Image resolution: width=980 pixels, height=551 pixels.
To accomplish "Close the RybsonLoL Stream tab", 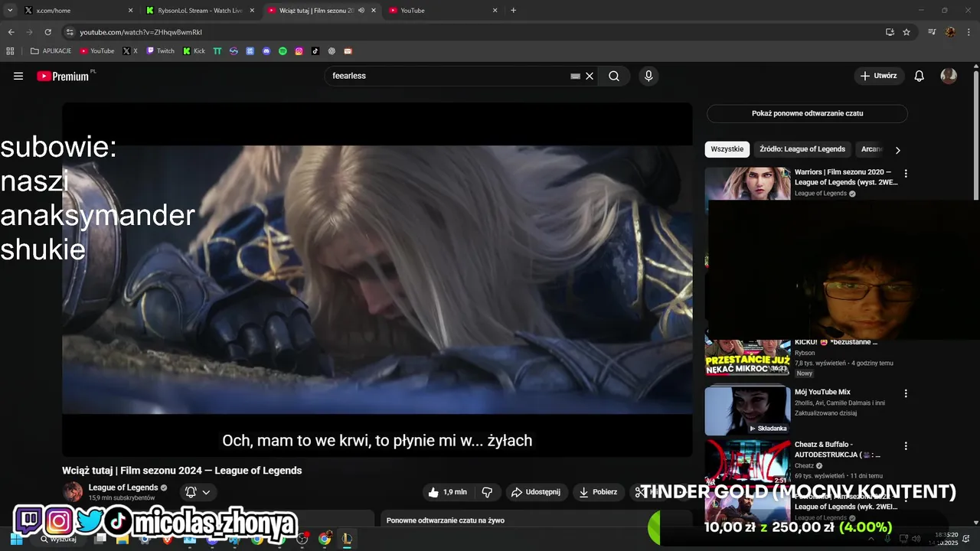I will pyautogui.click(x=252, y=11).
